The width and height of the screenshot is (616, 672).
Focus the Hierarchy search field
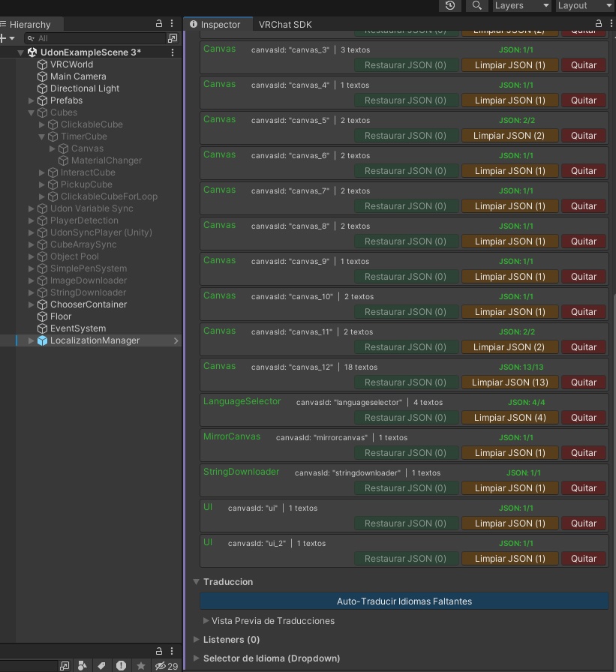pyautogui.click(x=95, y=38)
